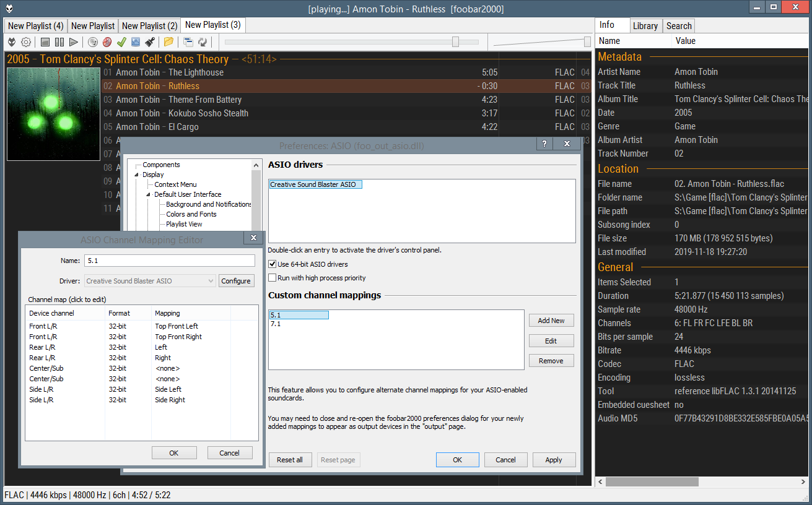Collapse the Display tree node
The height and width of the screenshot is (505, 812).
[x=137, y=175]
